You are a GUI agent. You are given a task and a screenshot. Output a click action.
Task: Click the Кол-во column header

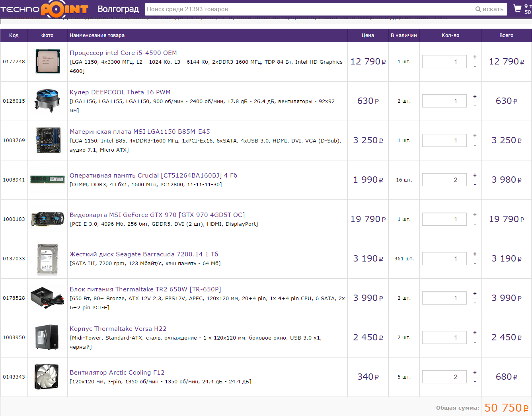click(x=450, y=35)
